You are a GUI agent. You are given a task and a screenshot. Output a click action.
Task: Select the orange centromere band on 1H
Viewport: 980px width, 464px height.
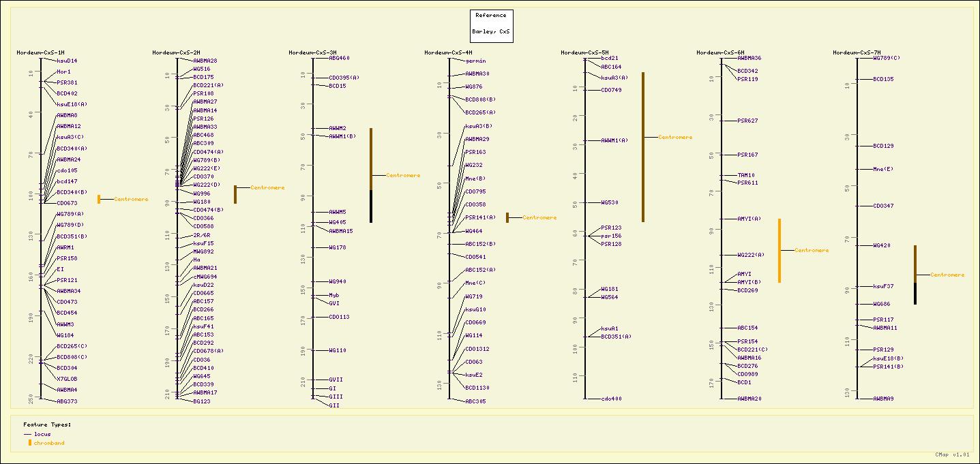pos(99,199)
